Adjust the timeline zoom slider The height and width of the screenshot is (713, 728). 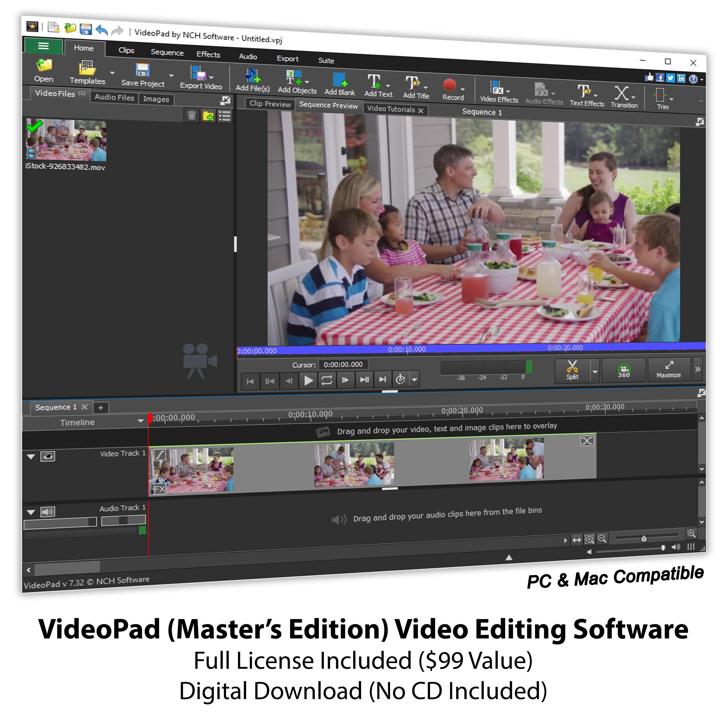[x=644, y=538]
